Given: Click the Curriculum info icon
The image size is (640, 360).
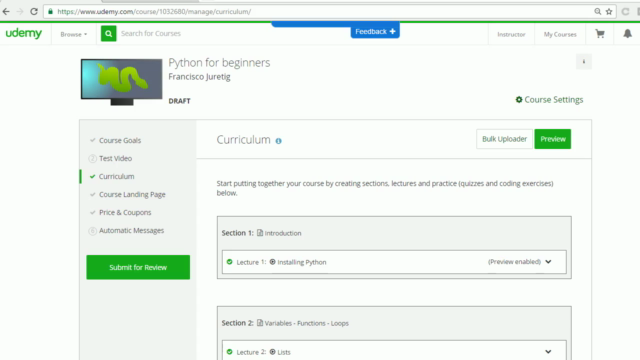Looking at the screenshot, I should pyautogui.click(x=278, y=141).
